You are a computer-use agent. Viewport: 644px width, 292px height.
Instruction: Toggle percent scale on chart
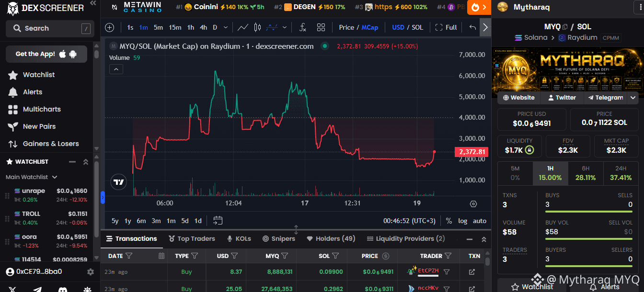click(x=449, y=221)
